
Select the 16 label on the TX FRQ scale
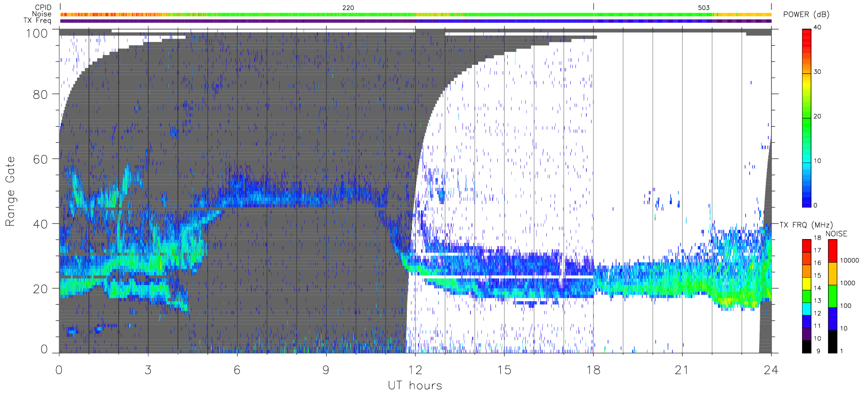(817, 263)
